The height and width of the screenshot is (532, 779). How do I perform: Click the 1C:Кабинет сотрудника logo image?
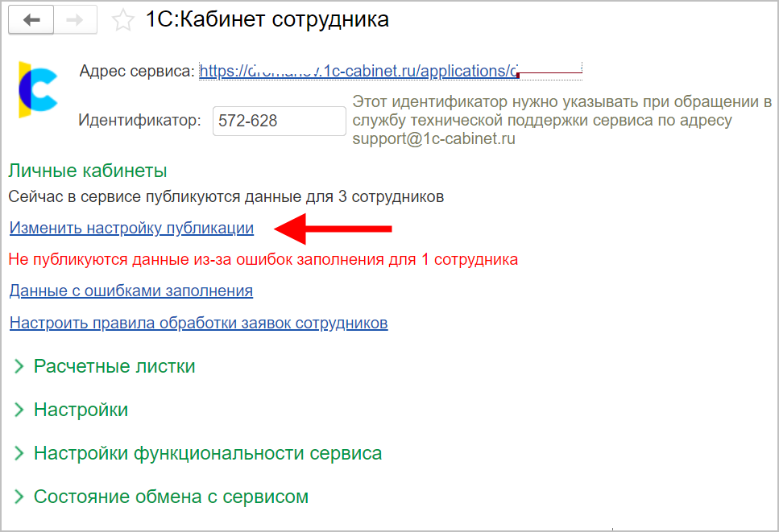[x=38, y=89]
